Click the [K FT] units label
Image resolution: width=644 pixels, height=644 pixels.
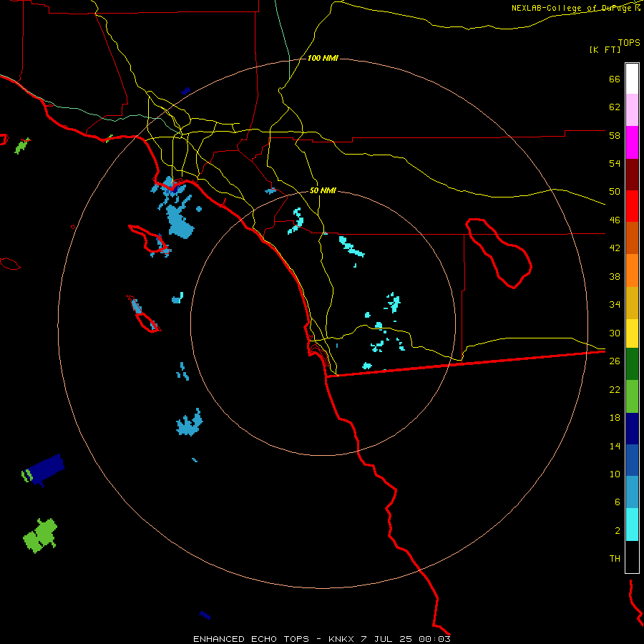coord(605,49)
